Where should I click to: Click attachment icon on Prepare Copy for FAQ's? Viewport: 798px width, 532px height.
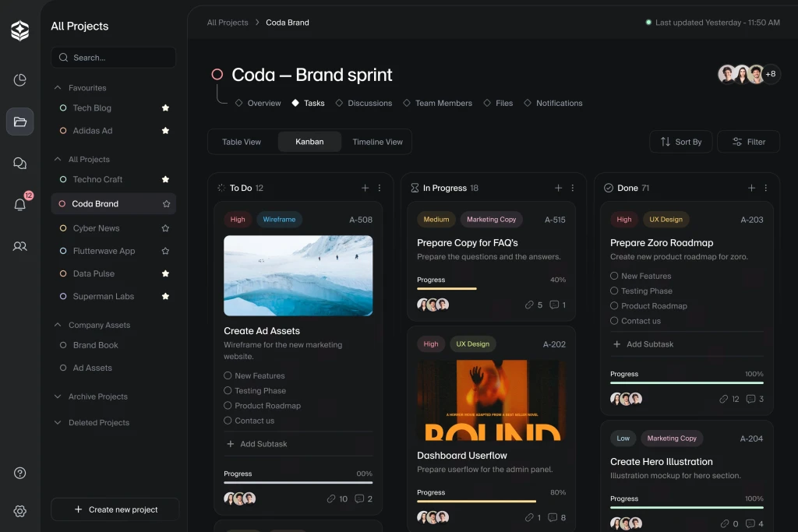[x=529, y=305]
